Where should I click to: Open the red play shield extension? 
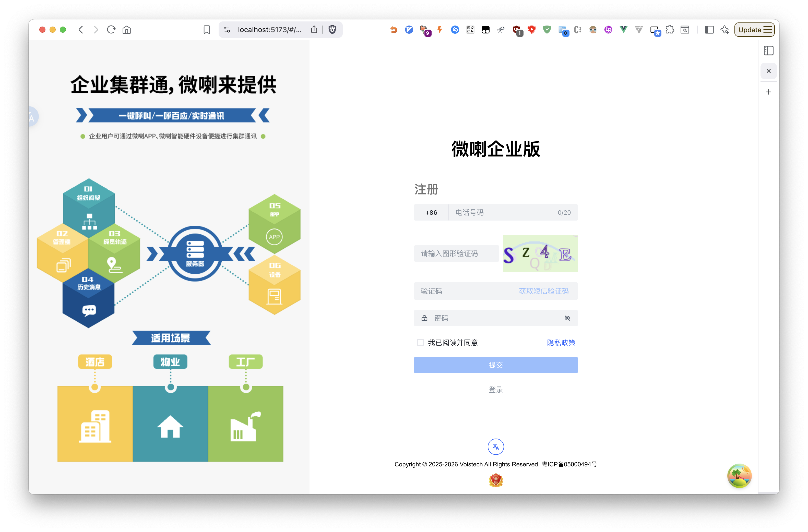532,30
